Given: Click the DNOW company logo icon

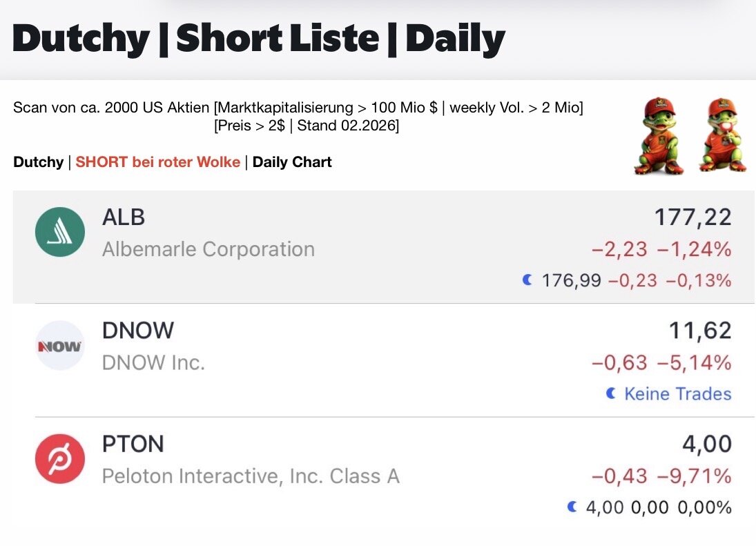Looking at the screenshot, I should [x=60, y=345].
